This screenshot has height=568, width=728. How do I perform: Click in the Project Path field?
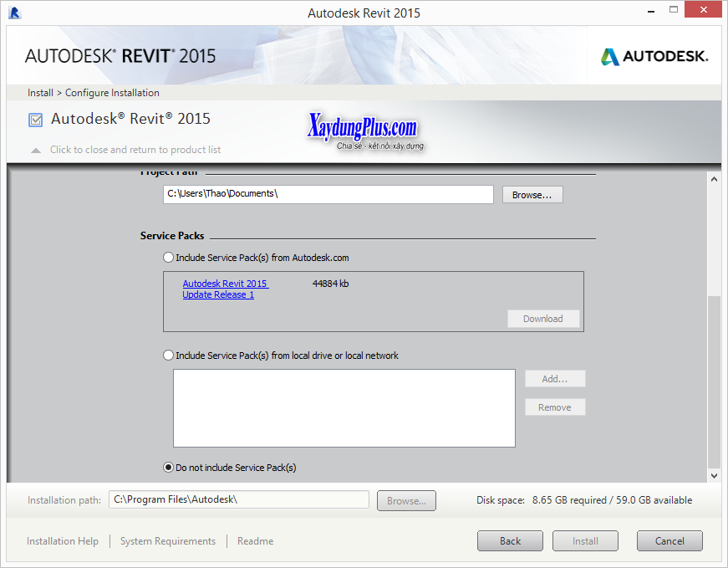328,194
